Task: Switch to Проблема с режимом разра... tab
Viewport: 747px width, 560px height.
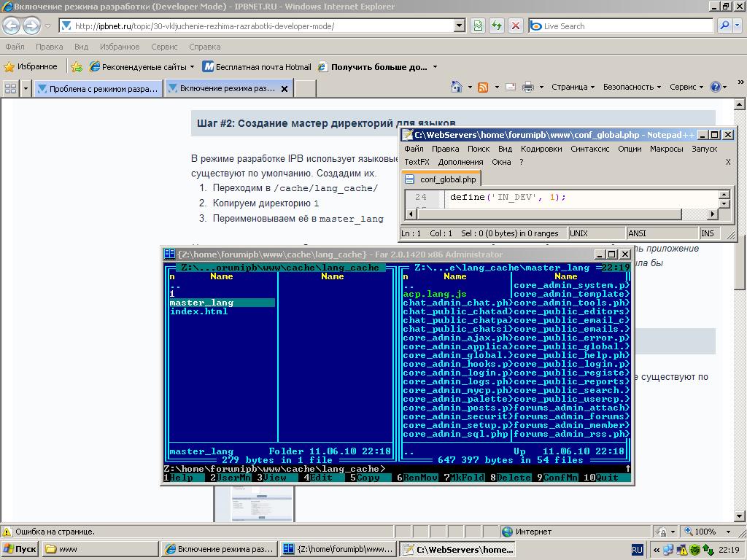Action: [x=98, y=88]
